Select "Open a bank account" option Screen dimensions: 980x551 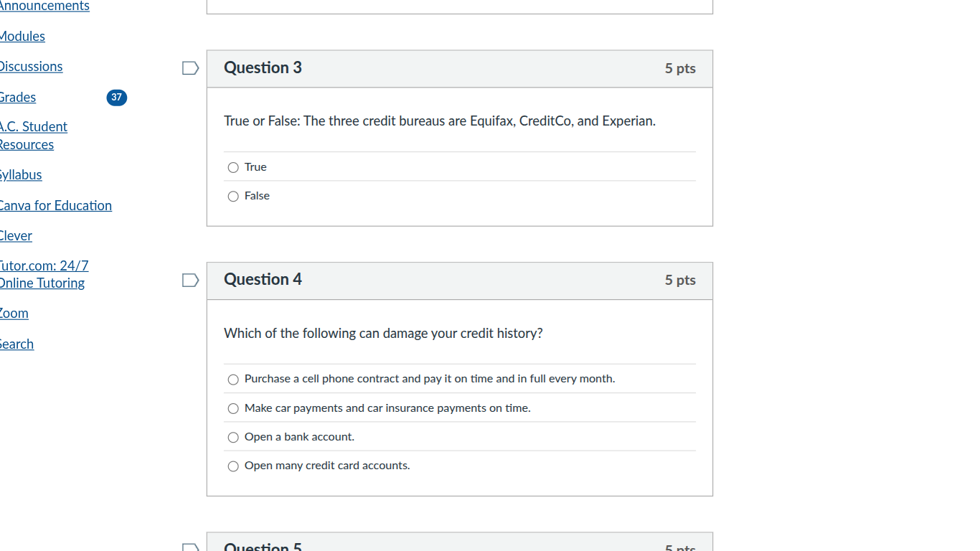(x=233, y=437)
